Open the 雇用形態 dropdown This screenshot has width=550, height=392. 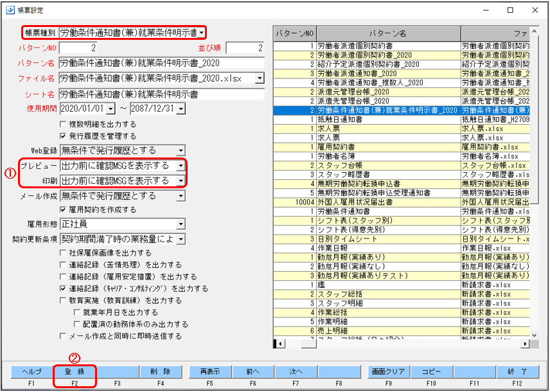point(181,224)
